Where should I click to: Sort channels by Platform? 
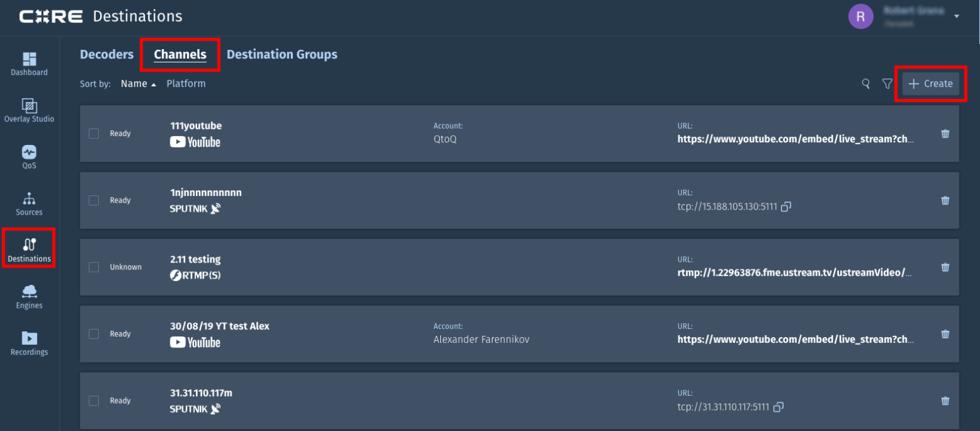pyautogui.click(x=186, y=84)
